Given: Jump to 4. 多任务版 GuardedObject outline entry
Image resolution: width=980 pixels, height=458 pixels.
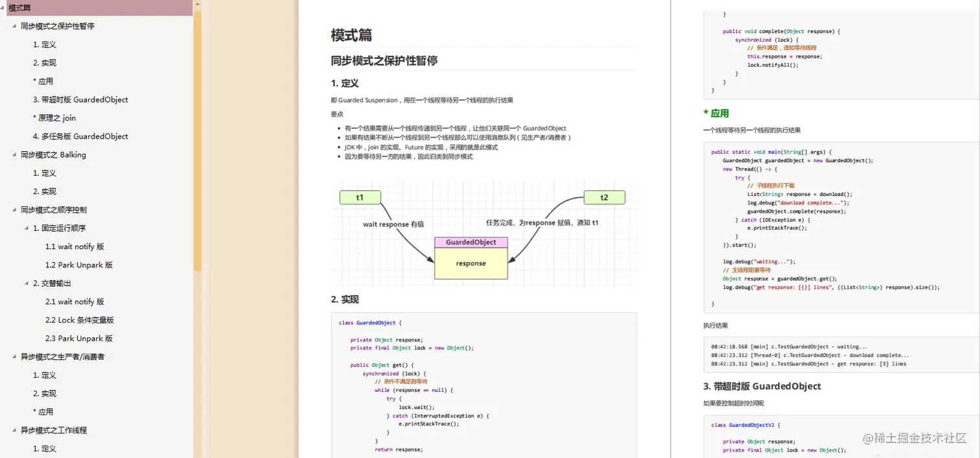Looking at the screenshot, I should 80,136.
